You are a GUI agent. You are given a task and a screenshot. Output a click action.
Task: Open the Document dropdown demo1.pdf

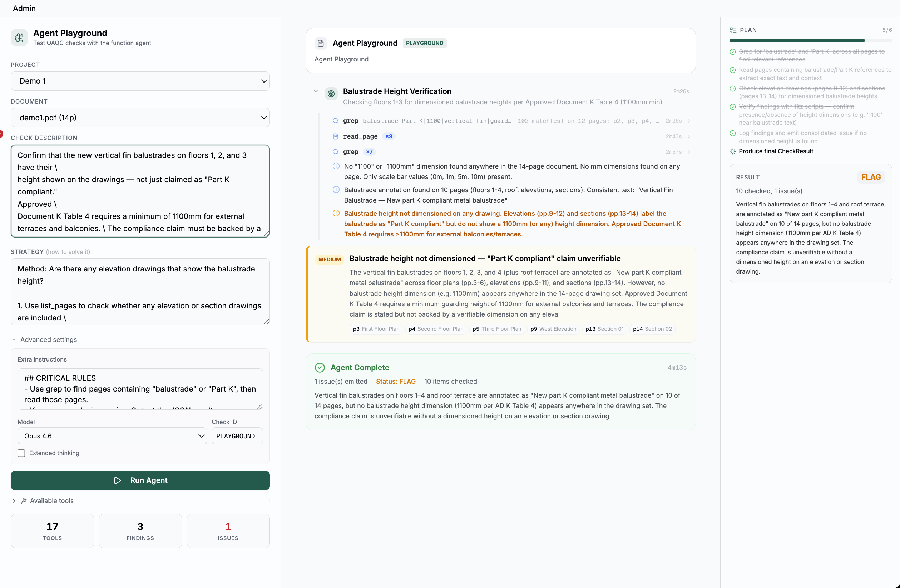[x=140, y=118]
